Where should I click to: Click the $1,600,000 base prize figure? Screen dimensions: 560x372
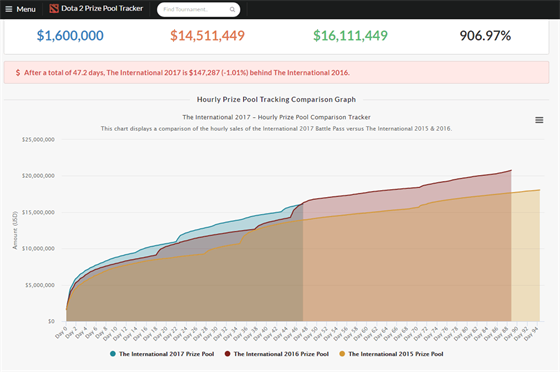tap(70, 35)
